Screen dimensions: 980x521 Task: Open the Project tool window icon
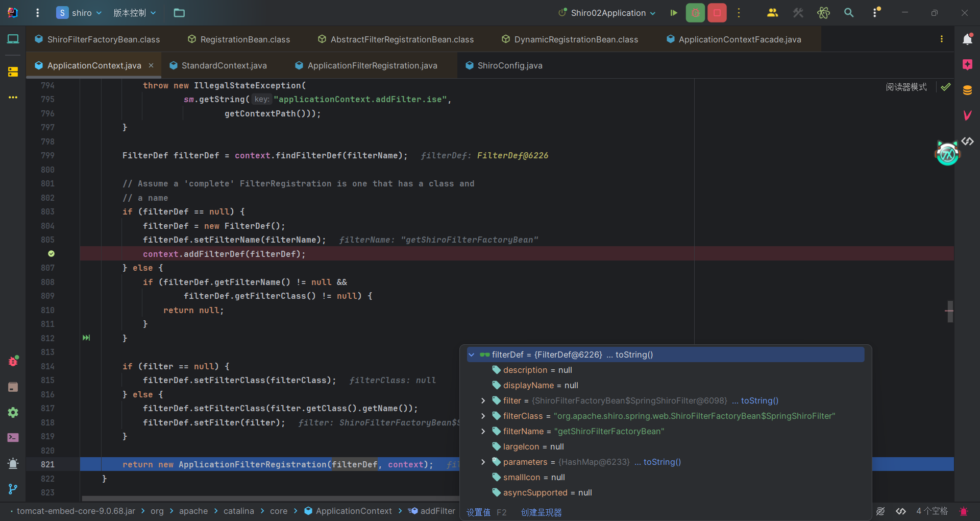click(13, 39)
